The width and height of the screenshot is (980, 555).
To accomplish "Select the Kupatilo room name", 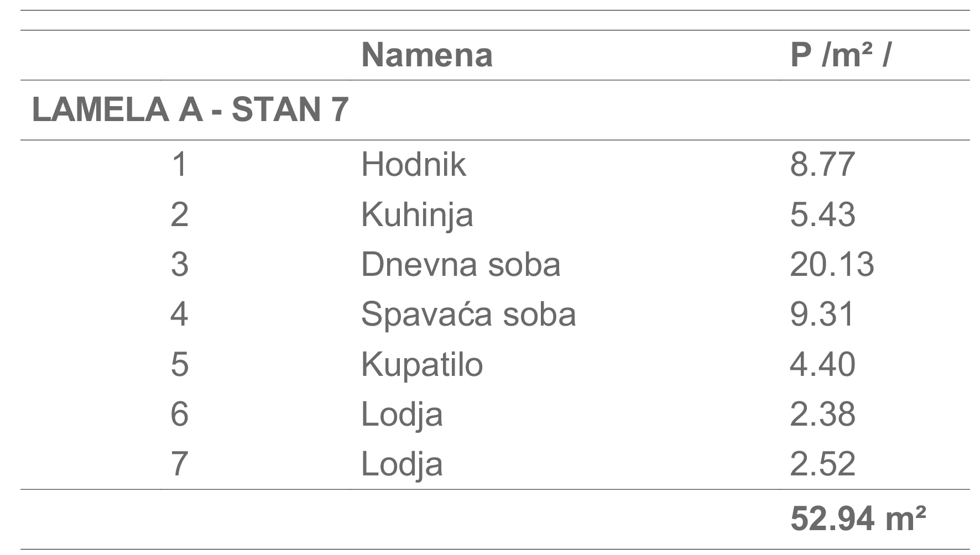I will [422, 365].
